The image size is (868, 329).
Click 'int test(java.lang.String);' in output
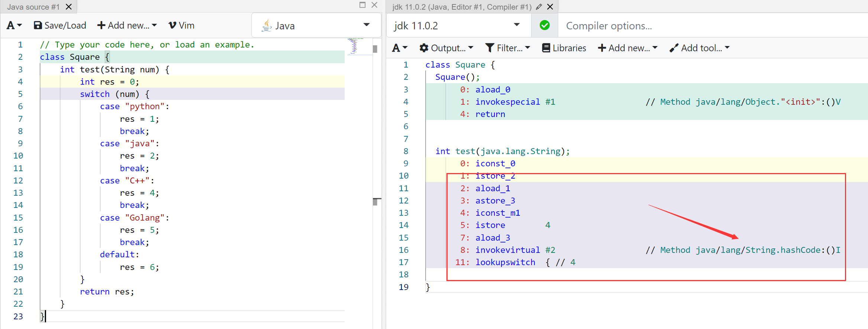[x=503, y=151]
